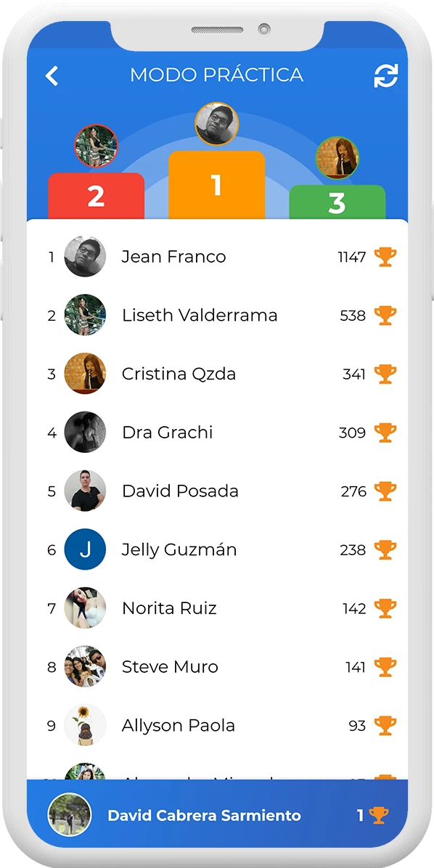Tap Jelly Guzmán's blue initial avatar
The height and width of the screenshot is (868, 434).
85,549
